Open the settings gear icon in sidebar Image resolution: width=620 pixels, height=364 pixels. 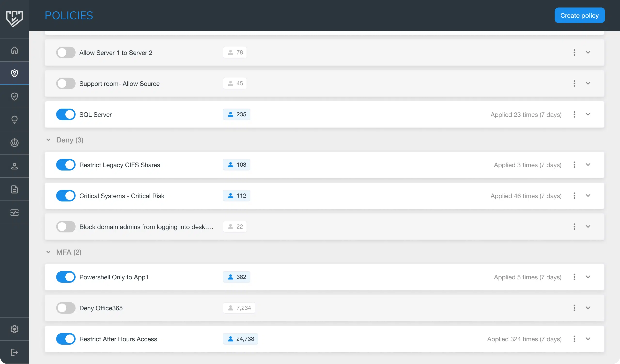click(15, 329)
